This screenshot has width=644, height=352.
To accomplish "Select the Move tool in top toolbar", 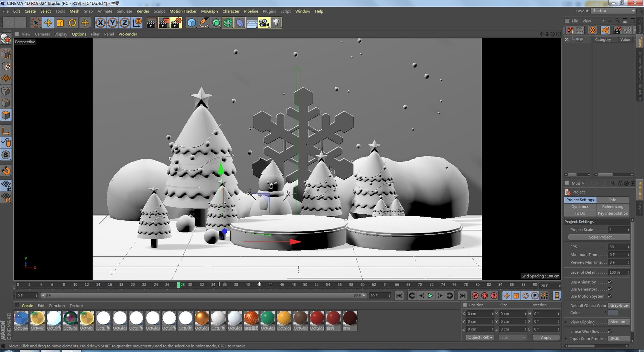I will pyautogui.click(x=48, y=23).
